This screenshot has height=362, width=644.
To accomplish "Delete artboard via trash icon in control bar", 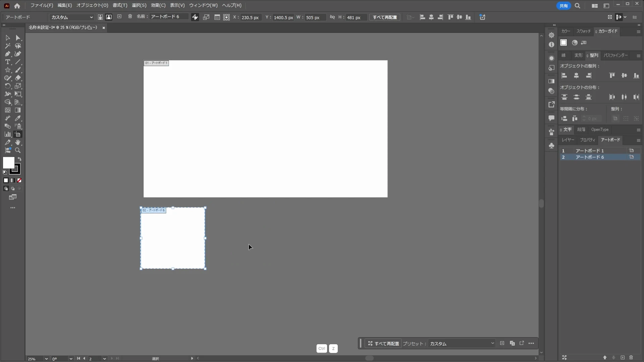I will [x=130, y=16].
